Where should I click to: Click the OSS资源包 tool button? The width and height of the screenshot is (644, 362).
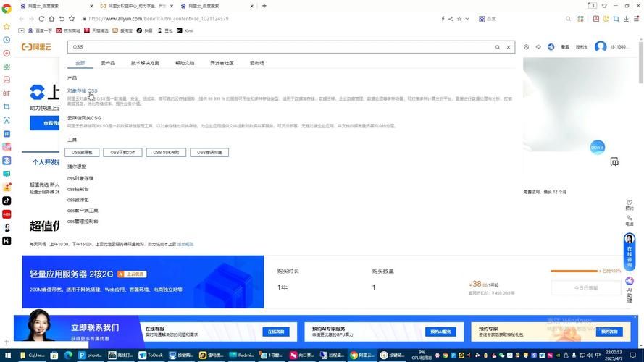[82, 152]
